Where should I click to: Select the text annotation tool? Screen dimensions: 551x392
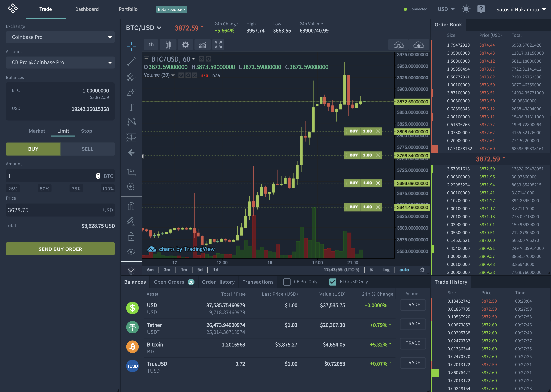click(x=131, y=107)
